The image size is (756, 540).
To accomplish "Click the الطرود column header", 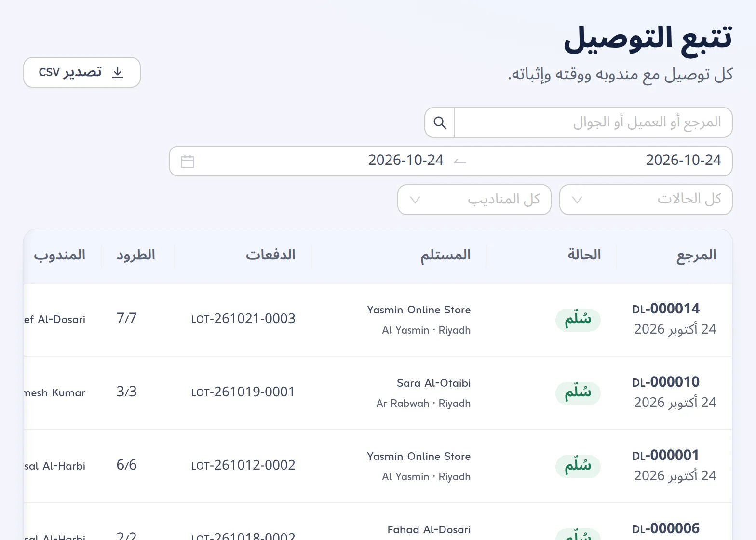I will pyautogui.click(x=136, y=255).
